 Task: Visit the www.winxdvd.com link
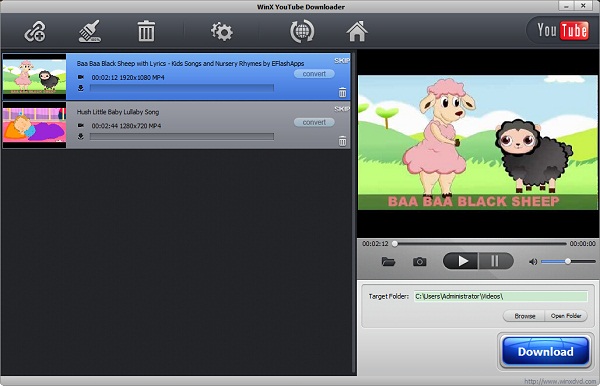560,381
